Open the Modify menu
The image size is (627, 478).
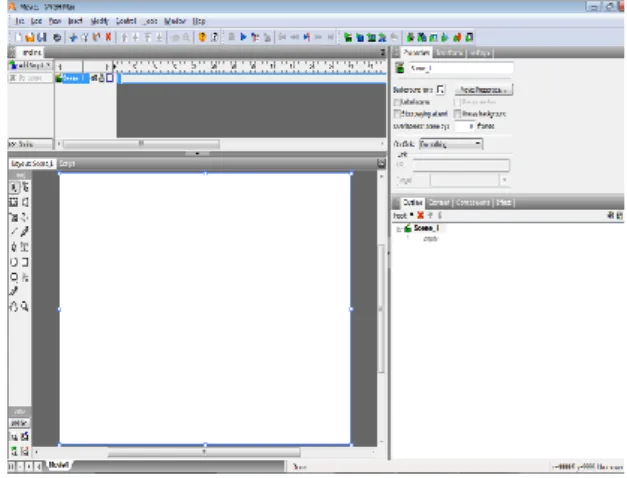pyautogui.click(x=100, y=21)
